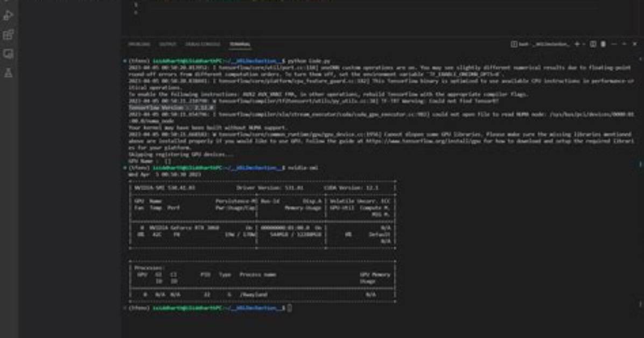Image resolution: width=644 pixels, height=338 pixels.
Task: Split the terminal pane
Action: (593, 44)
